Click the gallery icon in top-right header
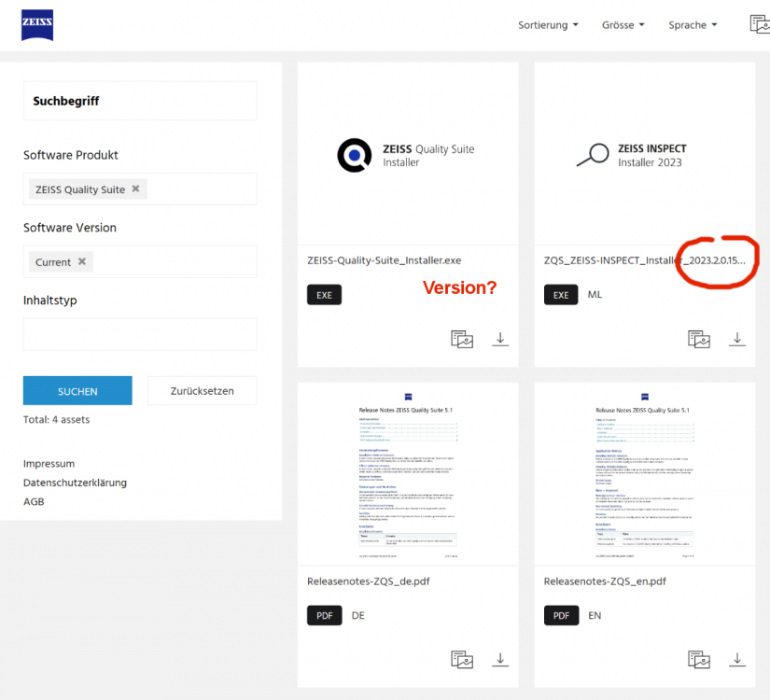 pyautogui.click(x=760, y=24)
